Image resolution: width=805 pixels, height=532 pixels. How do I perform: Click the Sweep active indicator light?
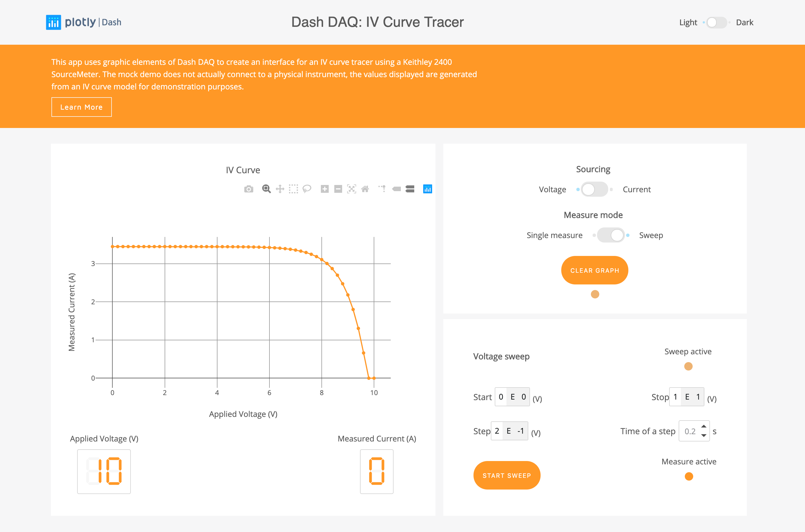[x=688, y=366]
